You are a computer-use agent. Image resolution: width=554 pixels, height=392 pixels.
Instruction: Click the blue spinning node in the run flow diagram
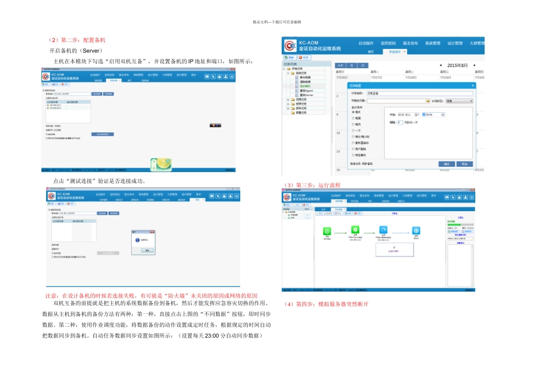point(383,230)
